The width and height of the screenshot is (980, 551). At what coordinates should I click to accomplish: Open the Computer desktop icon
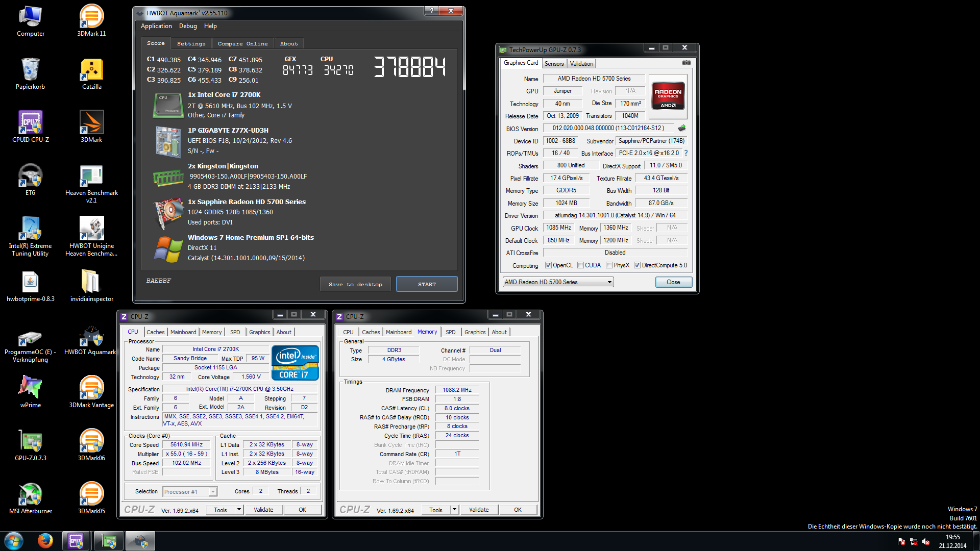point(31,21)
